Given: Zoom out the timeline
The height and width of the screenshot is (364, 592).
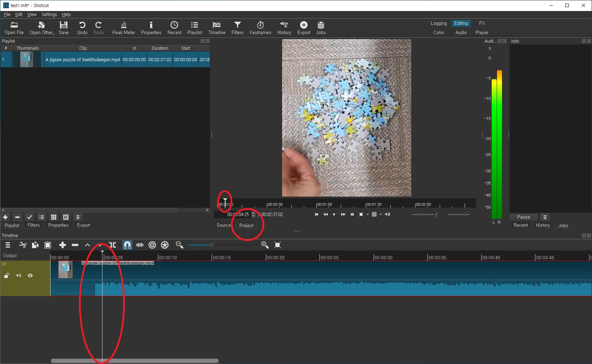Looking at the screenshot, I should tap(179, 245).
